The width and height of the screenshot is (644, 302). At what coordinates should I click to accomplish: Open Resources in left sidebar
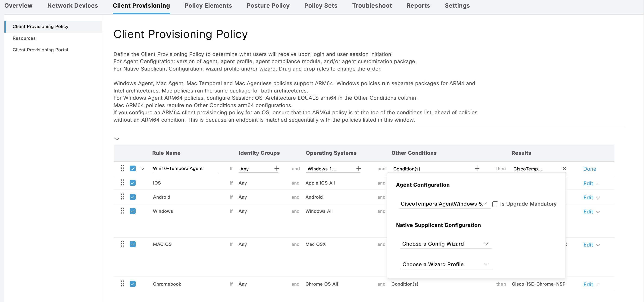(24, 38)
